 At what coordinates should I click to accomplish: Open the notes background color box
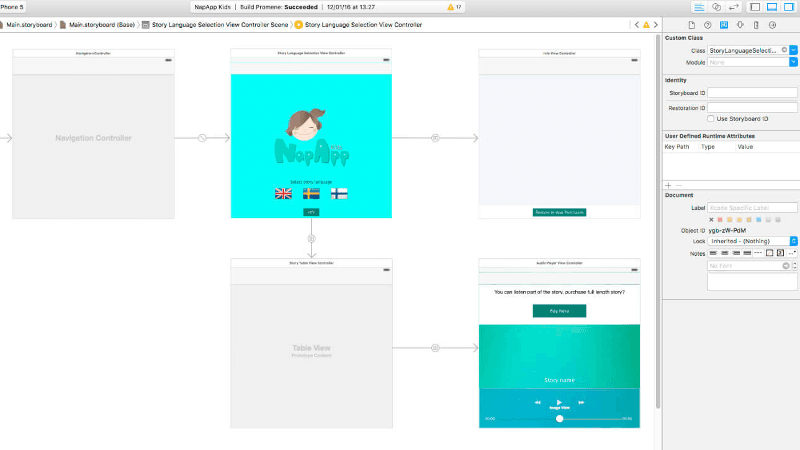(781, 253)
